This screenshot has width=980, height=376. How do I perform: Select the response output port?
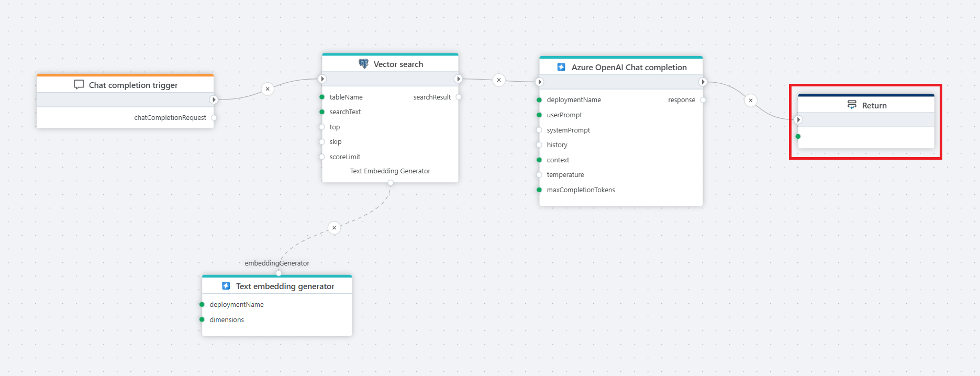click(x=703, y=100)
